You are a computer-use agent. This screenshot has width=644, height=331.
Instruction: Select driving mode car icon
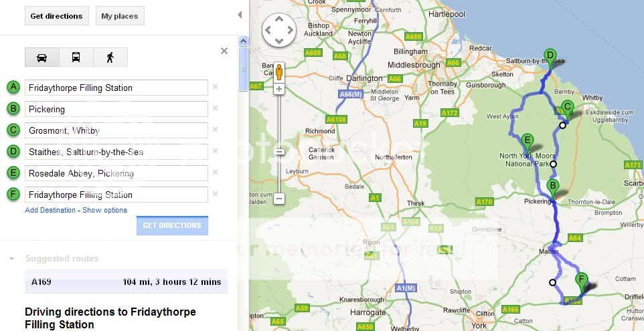click(42, 58)
